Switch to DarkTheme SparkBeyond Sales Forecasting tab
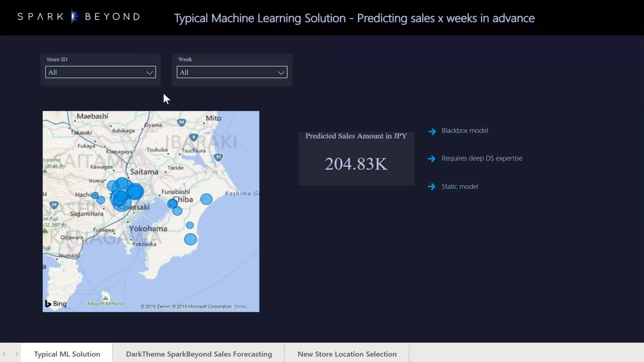 coord(199,354)
